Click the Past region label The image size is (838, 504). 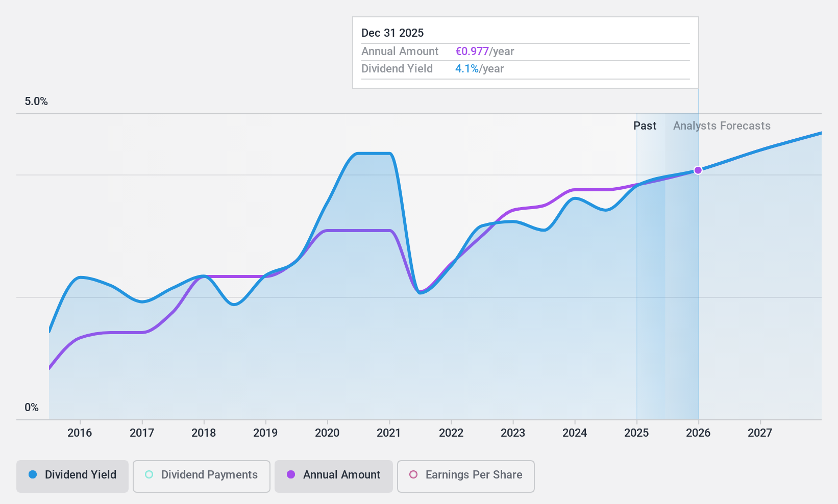point(645,126)
